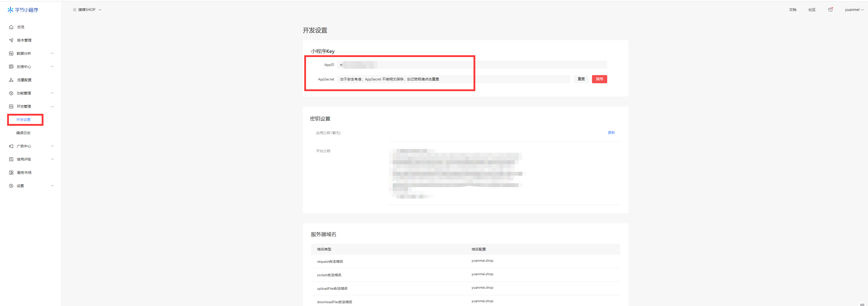Click the 字节小程序 logo
This screenshot has height=306, width=868.
(23, 10)
